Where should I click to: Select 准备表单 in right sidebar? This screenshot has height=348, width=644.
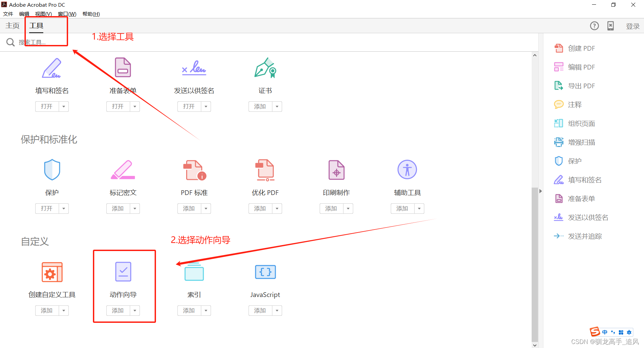coord(574,199)
